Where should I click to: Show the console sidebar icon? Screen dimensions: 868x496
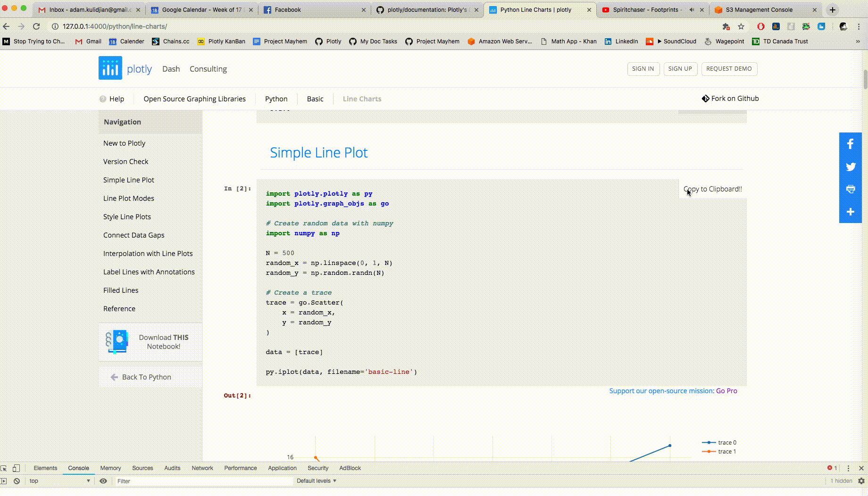point(3,481)
